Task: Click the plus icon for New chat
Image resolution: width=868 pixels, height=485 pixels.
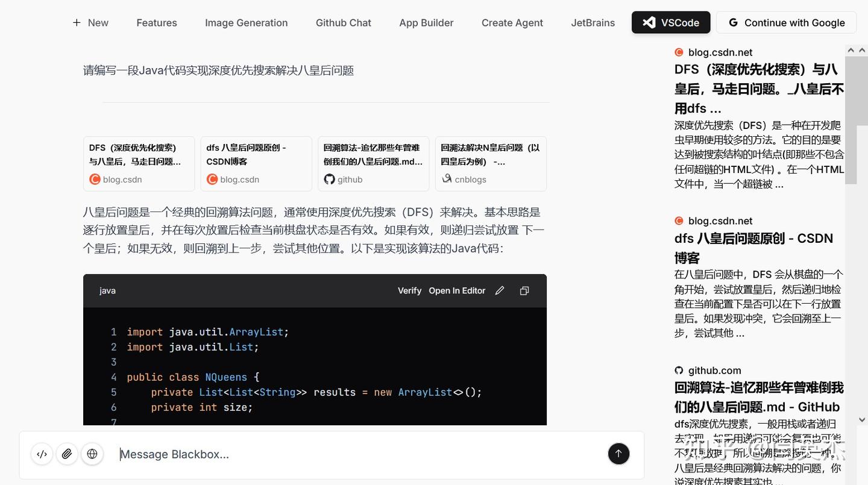Action: point(77,23)
